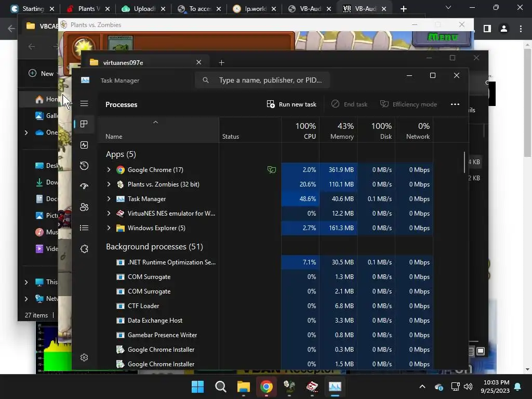532x399 pixels.
Task: Select CTF Loader process row
Action: pos(265,306)
